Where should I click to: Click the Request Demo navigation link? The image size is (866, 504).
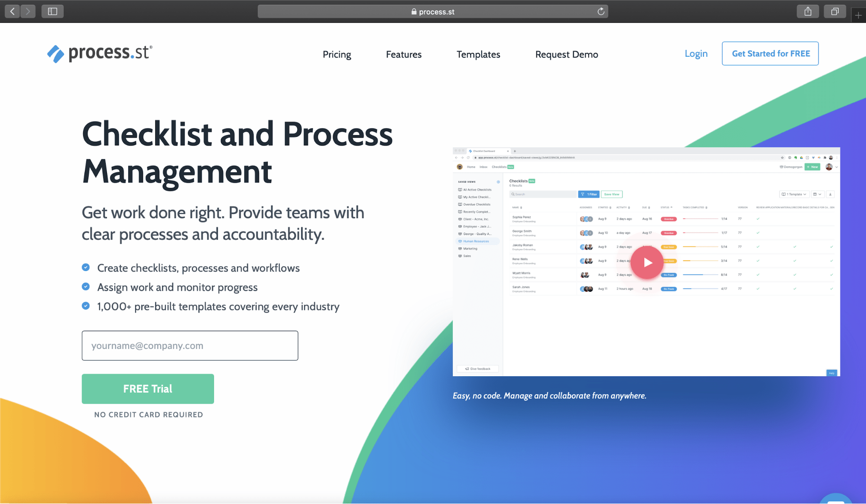(567, 54)
